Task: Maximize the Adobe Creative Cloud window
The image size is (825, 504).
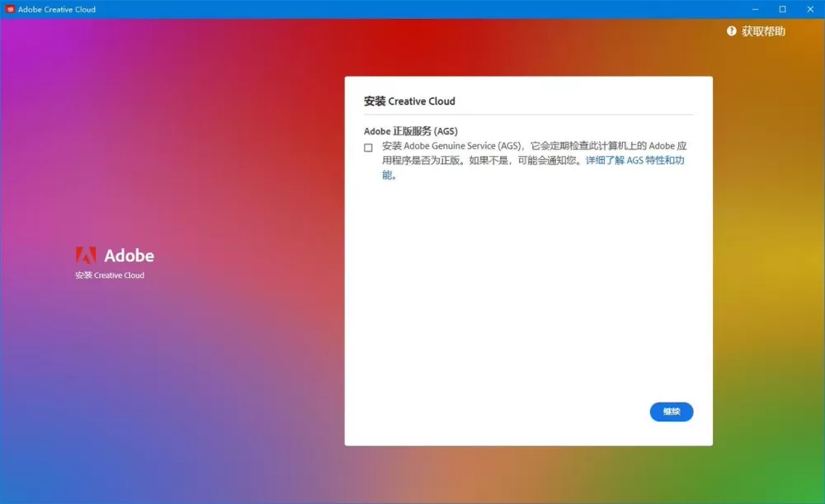Action: tap(782, 9)
